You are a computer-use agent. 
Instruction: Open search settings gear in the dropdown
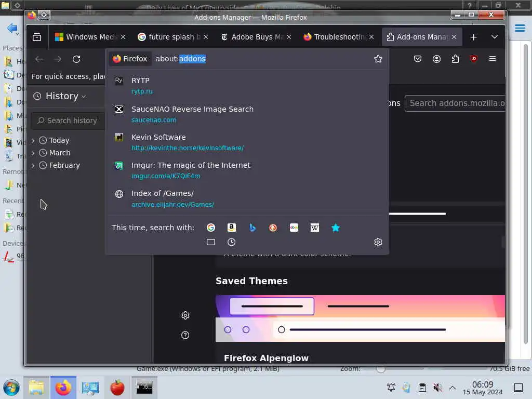click(x=378, y=242)
